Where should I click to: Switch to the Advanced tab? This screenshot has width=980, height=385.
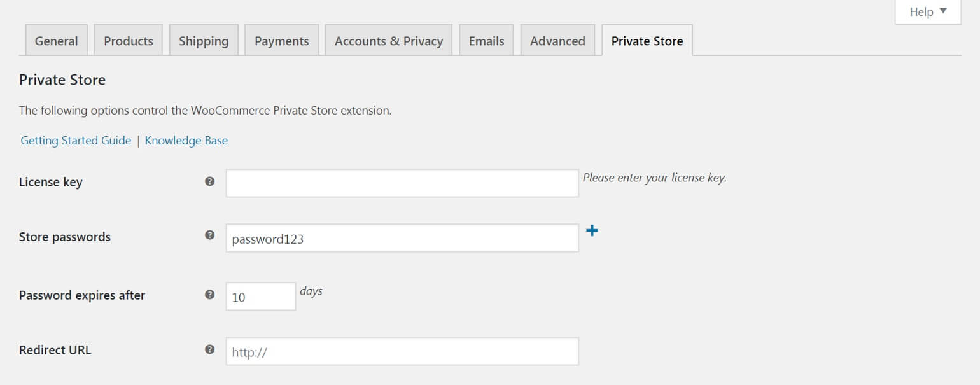557,40
